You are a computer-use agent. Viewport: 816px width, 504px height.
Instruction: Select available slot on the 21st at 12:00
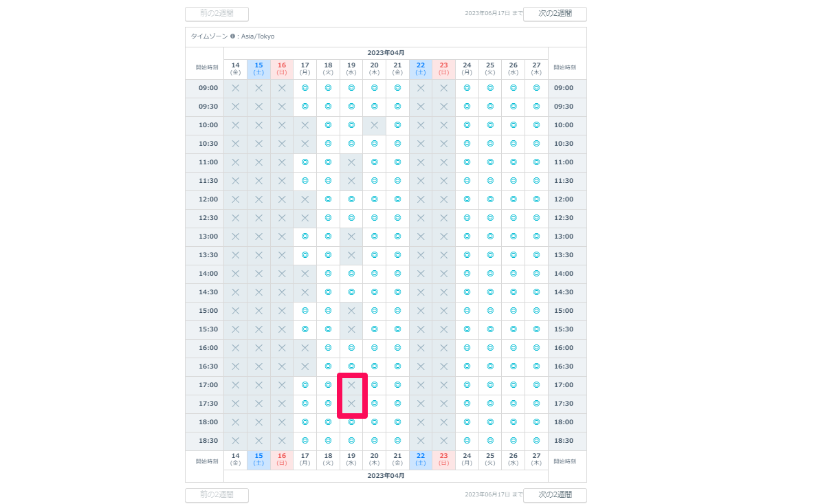[397, 199]
